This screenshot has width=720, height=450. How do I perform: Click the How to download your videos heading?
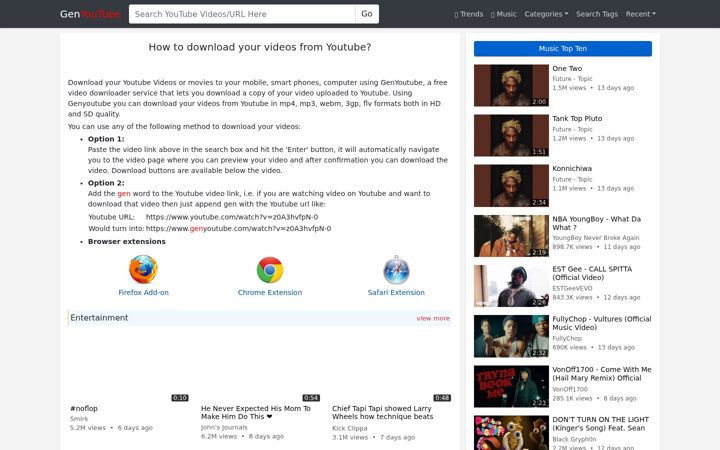click(x=260, y=47)
